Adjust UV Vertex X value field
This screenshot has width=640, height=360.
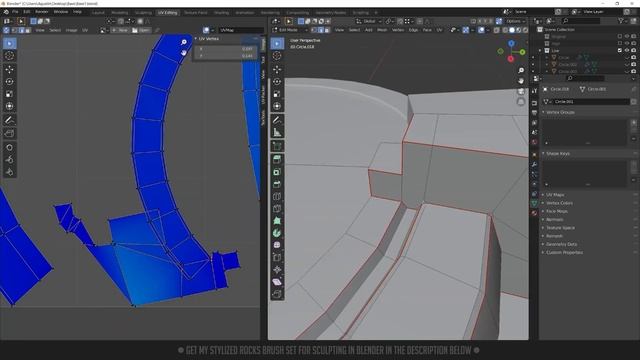(225, 49)
